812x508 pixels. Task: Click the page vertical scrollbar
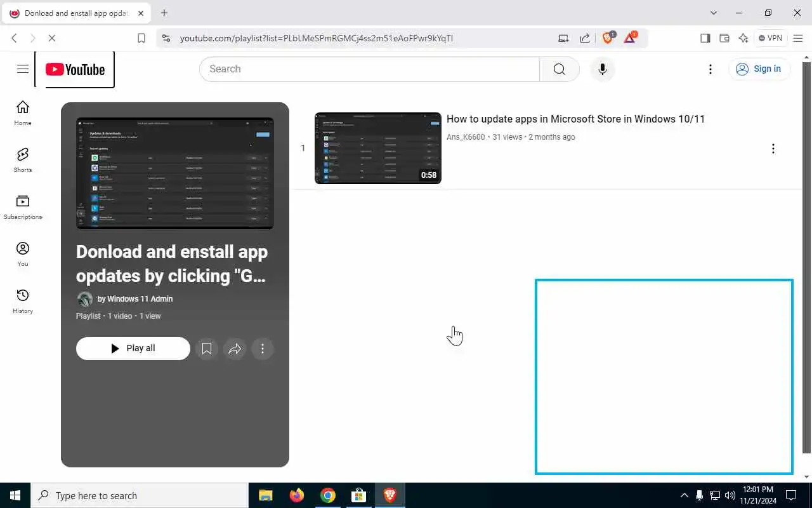[x=807, y=257]
